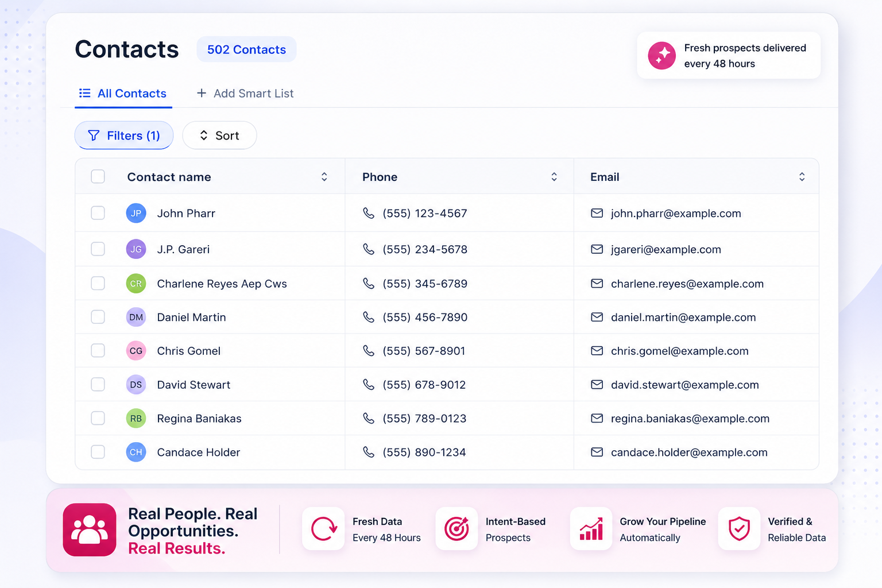Tick the Regina Baniakas checkbox
882x588 pixels.
98,418
